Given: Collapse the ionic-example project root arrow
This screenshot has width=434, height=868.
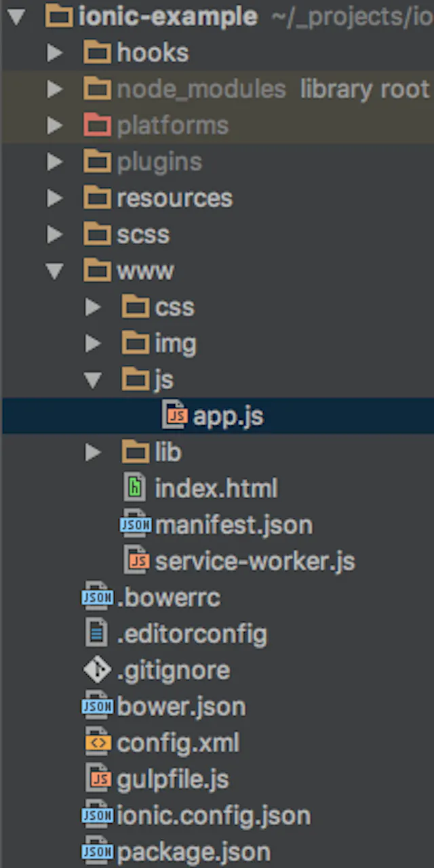Looking at the screenshot, I should [16, 16].
